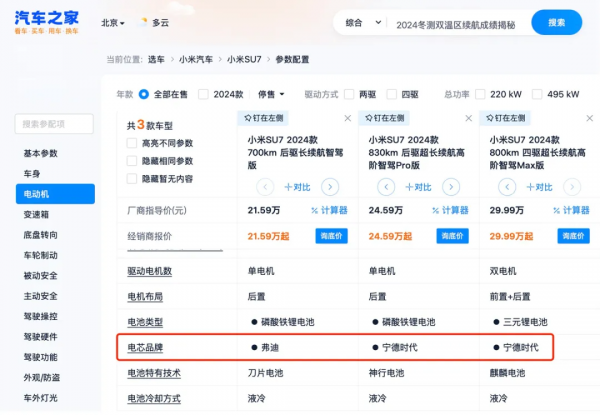Viewport: 600px width, 415px height.
Task: Open the calculator for the 21.59万 price
Action: tap(329, 210)
